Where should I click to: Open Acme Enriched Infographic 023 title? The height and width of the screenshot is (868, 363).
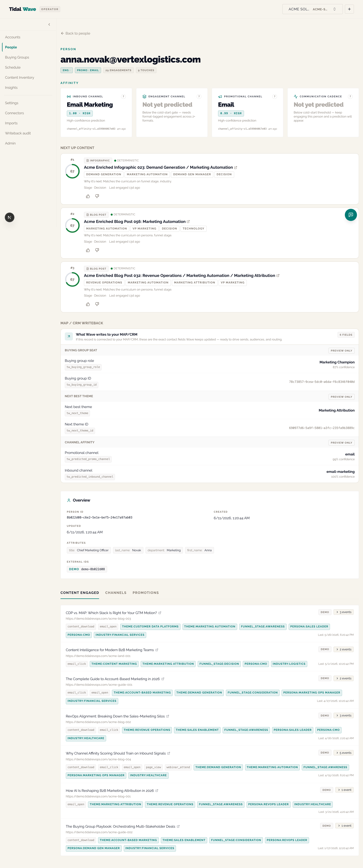158,167
